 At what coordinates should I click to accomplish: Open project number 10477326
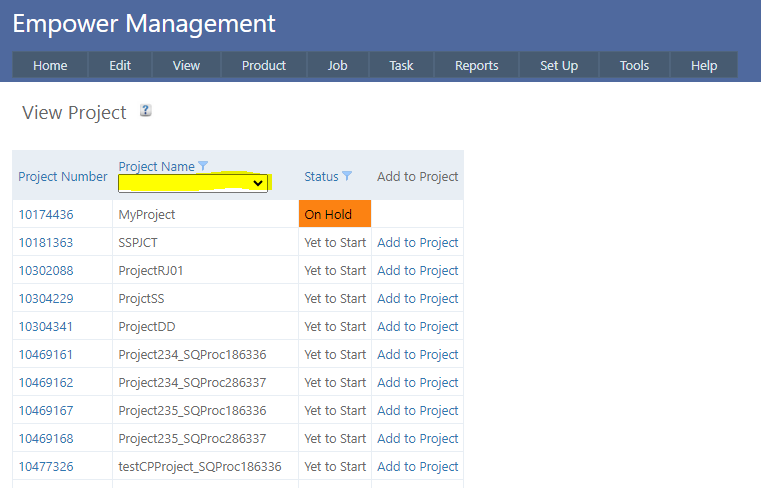pyautogui.click(x=45, y=466)
